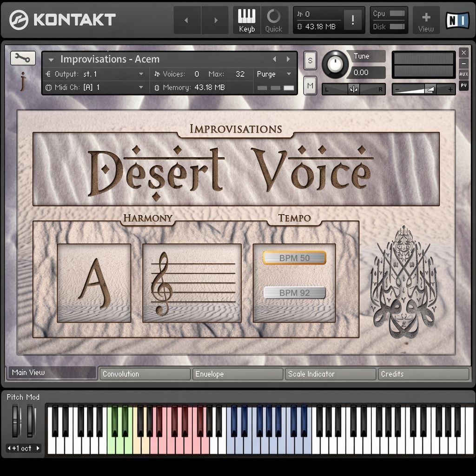Go to next instrument in header

click(216, 20)
